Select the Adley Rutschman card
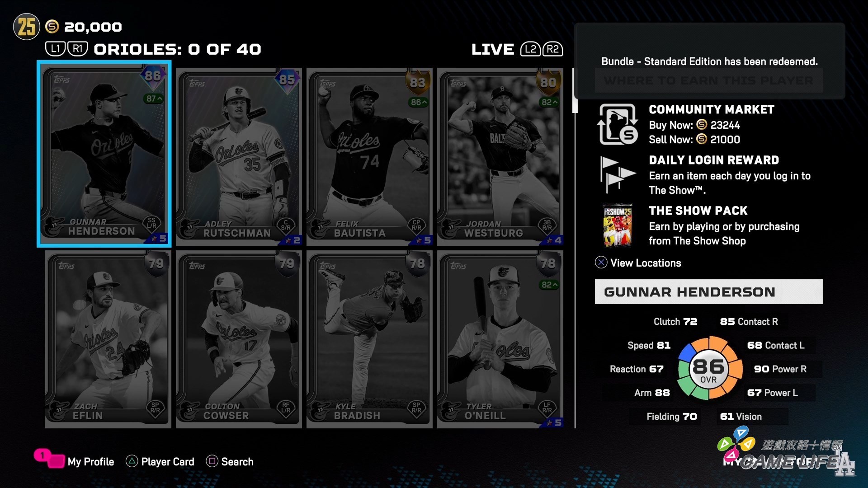868x488 pixels. point(239,156)
